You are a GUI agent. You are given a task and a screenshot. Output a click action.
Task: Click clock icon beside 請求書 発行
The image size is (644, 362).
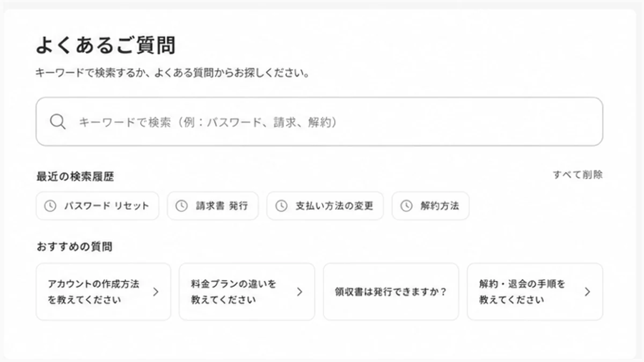point(181,206)
